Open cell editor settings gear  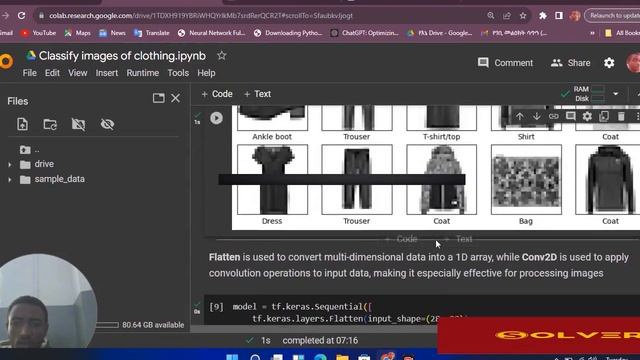pos(587,116)
